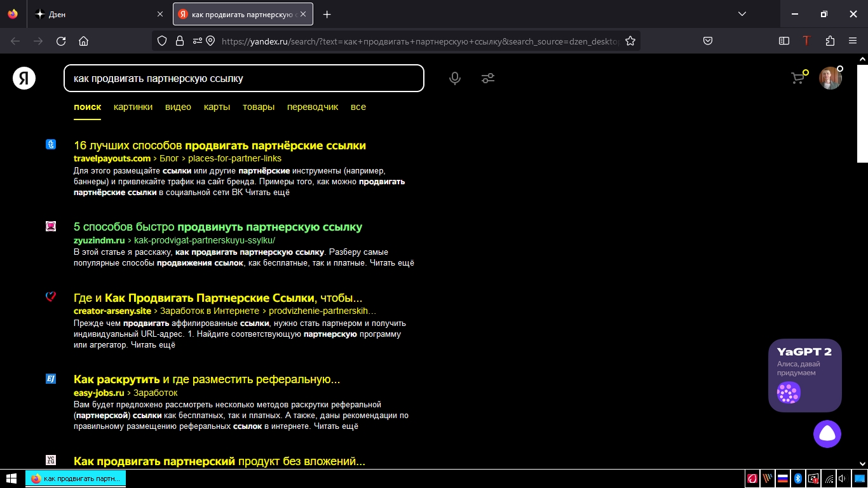Click the Firefox taskbar button

click(x=76, y=478)
